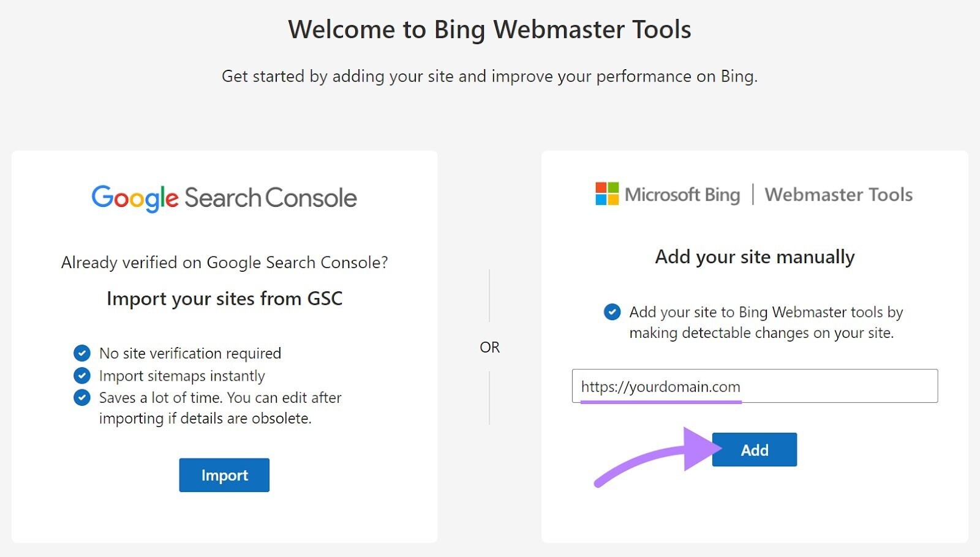
Task: Click the purple underline beneath the domain field
Action: pyautogui.click(x=661, y=402)
